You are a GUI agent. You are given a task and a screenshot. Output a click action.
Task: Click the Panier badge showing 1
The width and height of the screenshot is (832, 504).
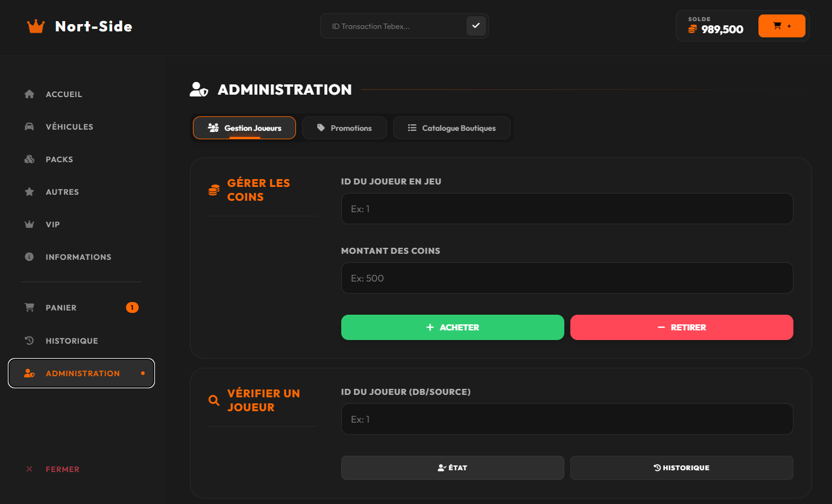pyautogui.click(x=132, y=307)
